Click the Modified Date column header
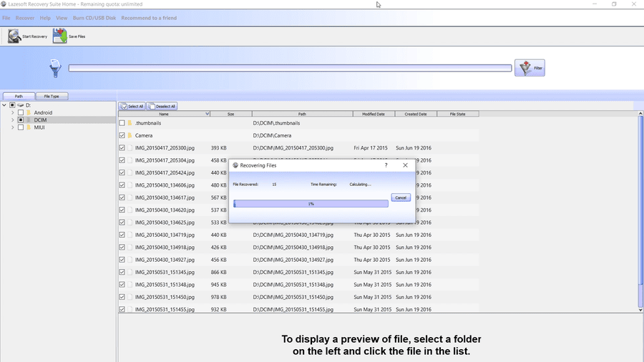644x362 pixels. coord(374,114)
